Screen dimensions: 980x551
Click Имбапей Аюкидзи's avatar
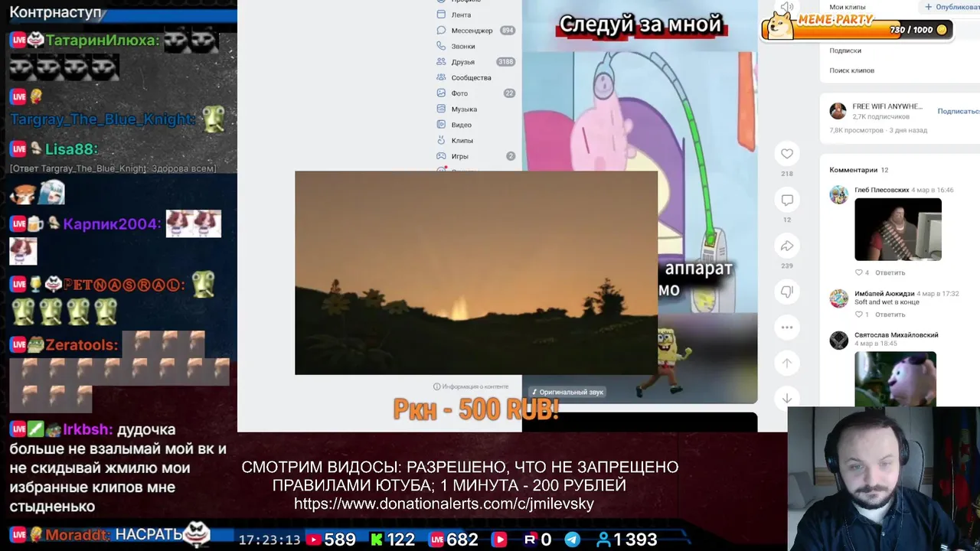point(839,298)
